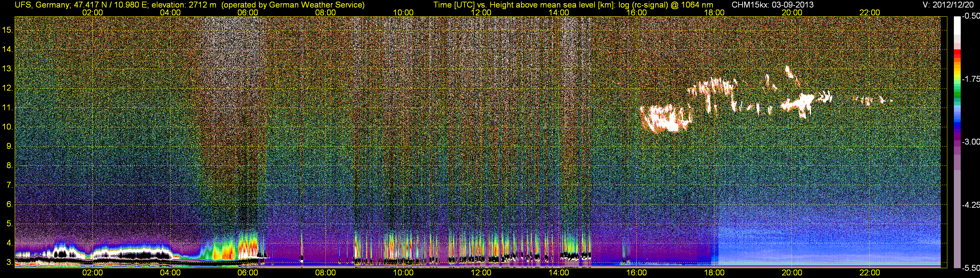Click the height axis label "5."
Viewport: 980px width, 278px height.
click(9, 224)
